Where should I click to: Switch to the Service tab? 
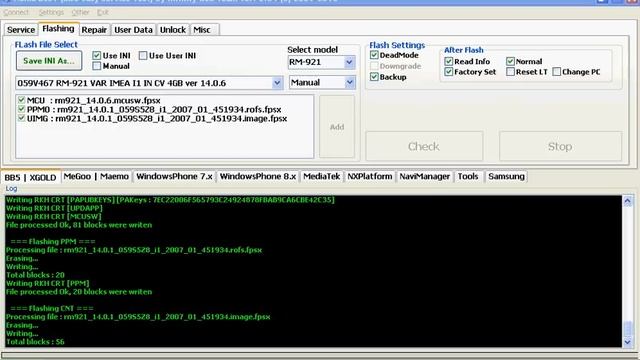tap(21, 30)
